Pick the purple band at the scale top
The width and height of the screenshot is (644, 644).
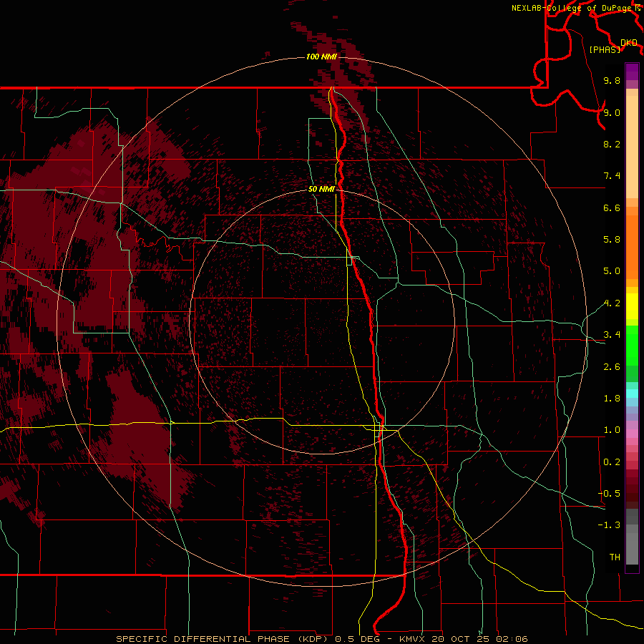[x=632, y=72]
